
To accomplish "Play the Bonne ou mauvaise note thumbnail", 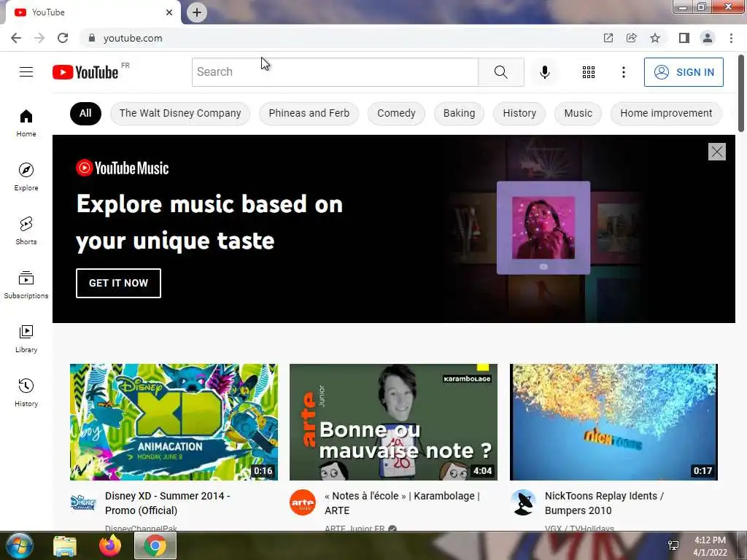I will coord(393,422).
